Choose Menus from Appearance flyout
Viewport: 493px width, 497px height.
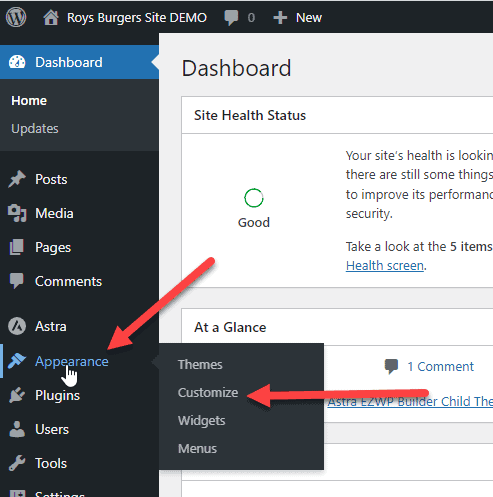[197, 449]
